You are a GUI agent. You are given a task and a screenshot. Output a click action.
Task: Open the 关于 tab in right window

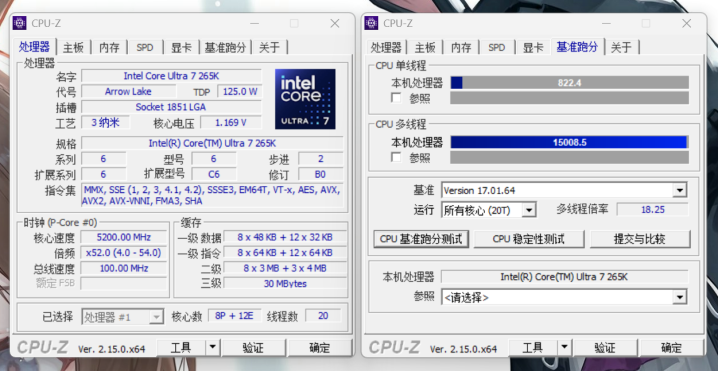tap(621, 47)
